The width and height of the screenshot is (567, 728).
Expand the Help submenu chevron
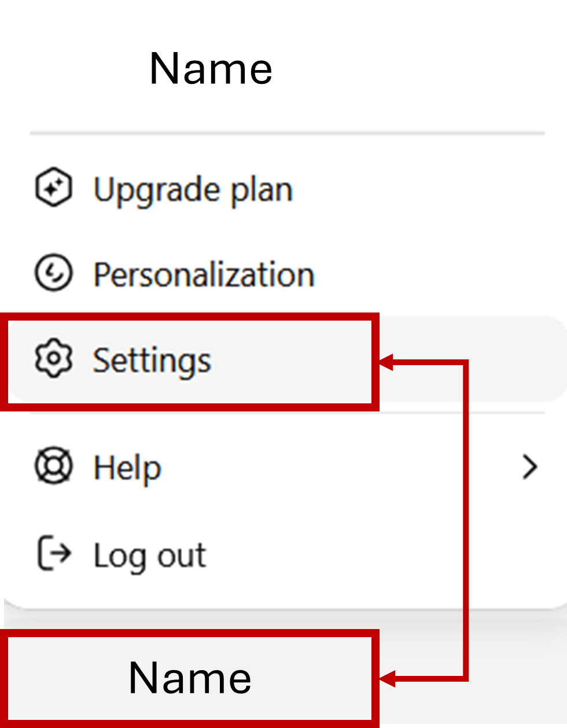529,466
